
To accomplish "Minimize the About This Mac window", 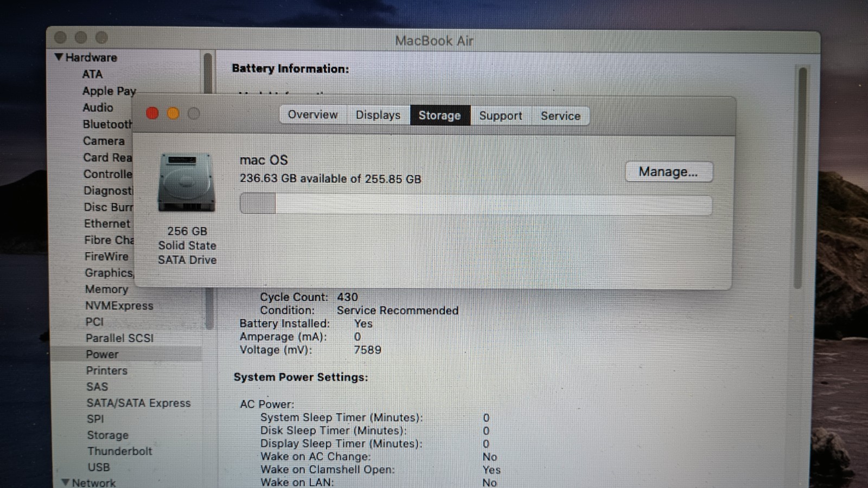I will (173, 113).
